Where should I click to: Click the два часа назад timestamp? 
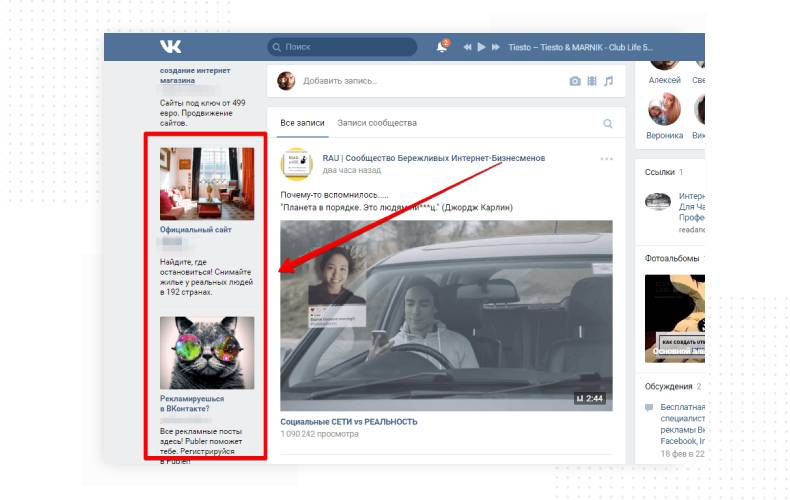click(352, 170)
